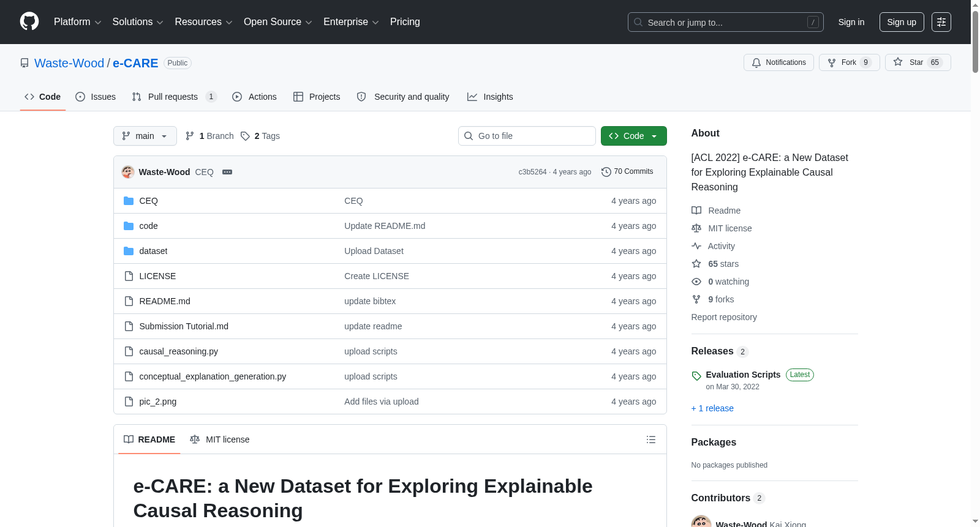Open the e-CARE repository name link
This screenshot has width=980, height=527.
pyautogui.click(x=135, y=63)
